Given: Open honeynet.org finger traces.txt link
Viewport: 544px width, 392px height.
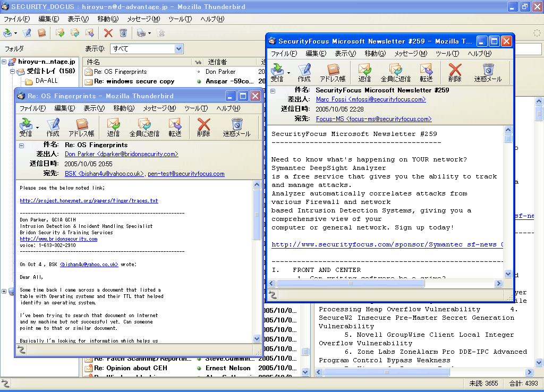Looking at the screenshot, I should [x=89, y=200].
